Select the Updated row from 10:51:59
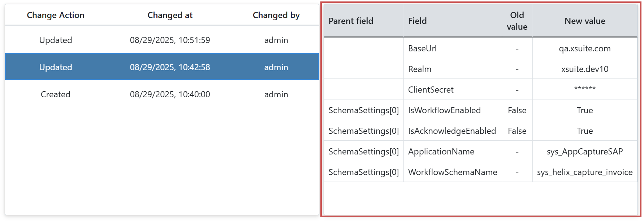Screen dimensions: 644x221 click(56, 40)
